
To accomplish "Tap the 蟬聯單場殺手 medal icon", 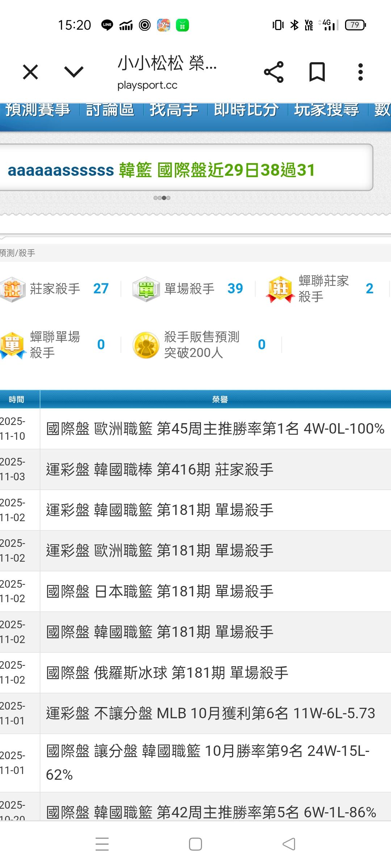I will (x=13, y=345).
